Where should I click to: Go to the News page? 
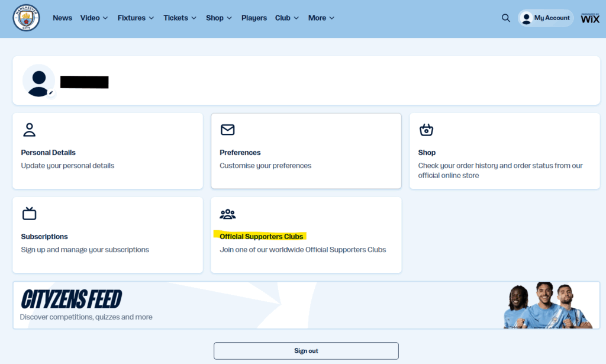[62, 18]
